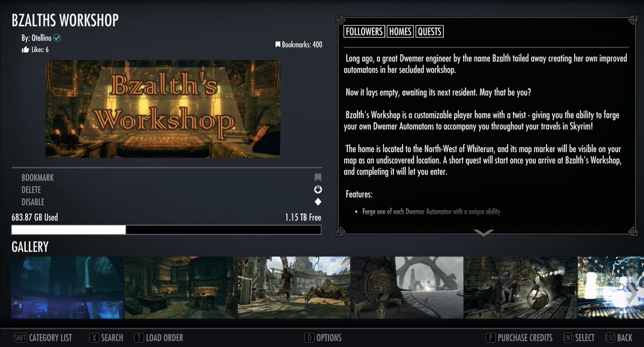This screenshot has height=347, width=644.
Task: Click the '683.87 GB Used' text
Action: [35, 218]
